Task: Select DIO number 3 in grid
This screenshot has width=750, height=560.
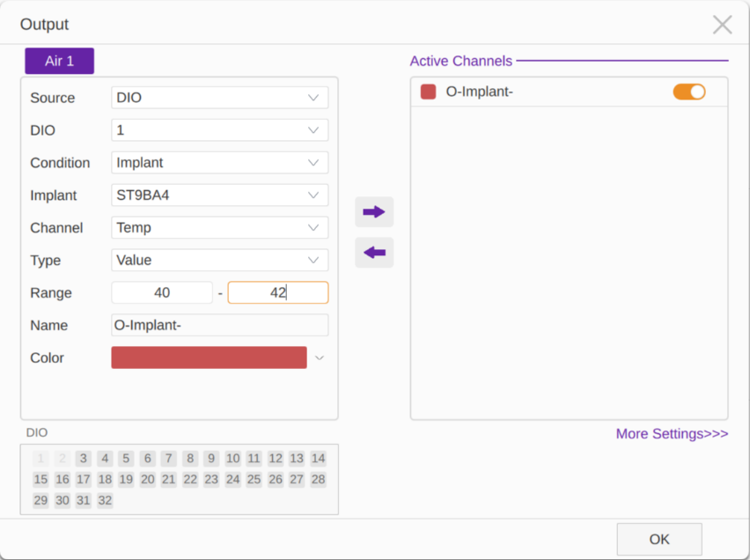Action: [x=84, y=459]
